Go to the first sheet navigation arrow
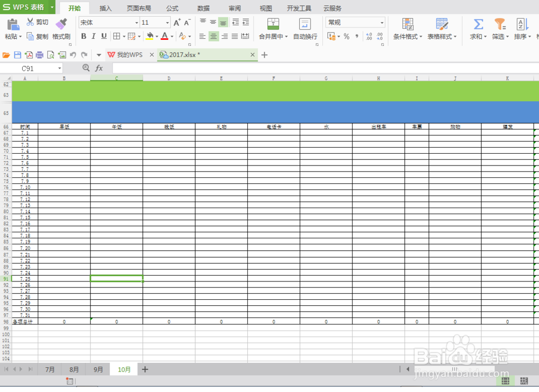Viewport: 539px width, 392px height. [x=6, y=369]
